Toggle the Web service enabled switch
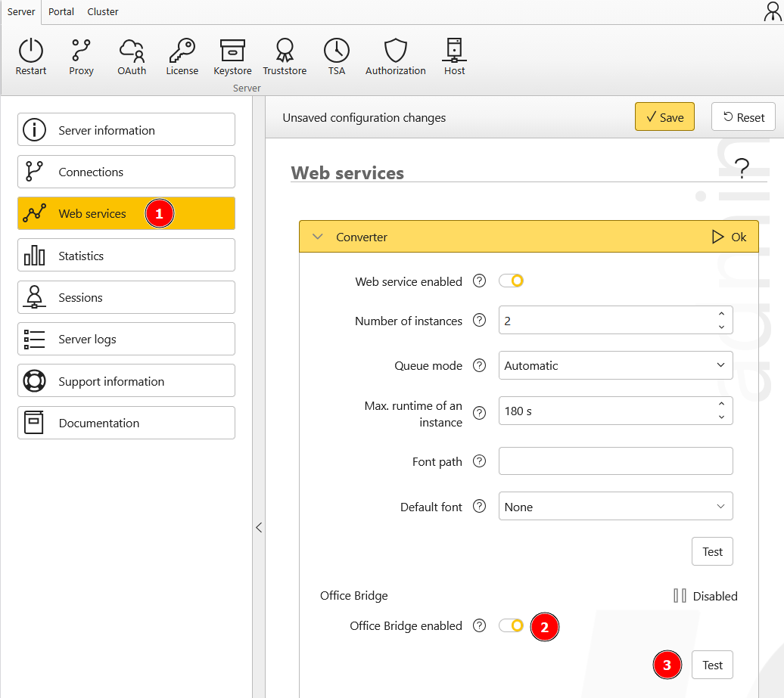 point(512,281)
